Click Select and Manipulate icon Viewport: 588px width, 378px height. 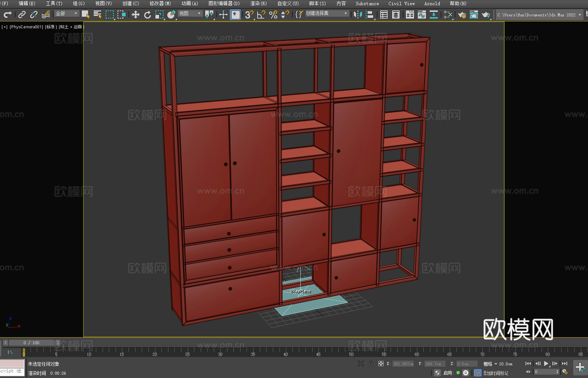223,14
